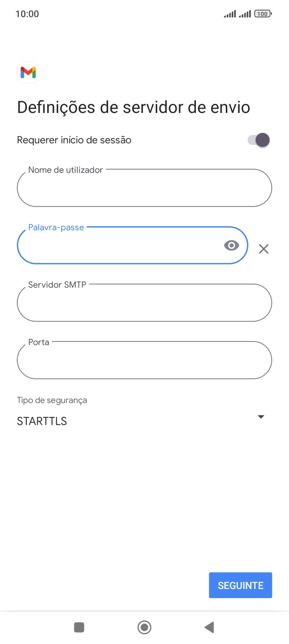Tap the second signal strength icon
The image size is (289, 644).
245,14
